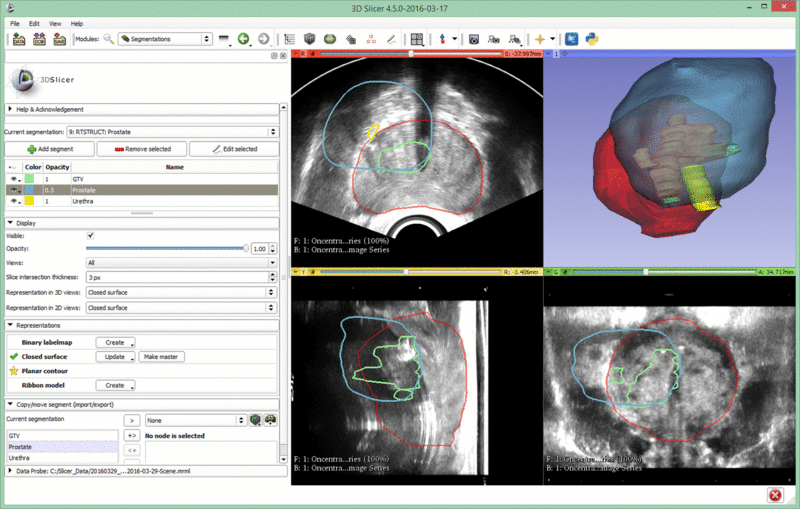This screenshot has height=509, width=800.
Task: Toggle the crosshair toolbar icon
Action: (x=539, y=39)
